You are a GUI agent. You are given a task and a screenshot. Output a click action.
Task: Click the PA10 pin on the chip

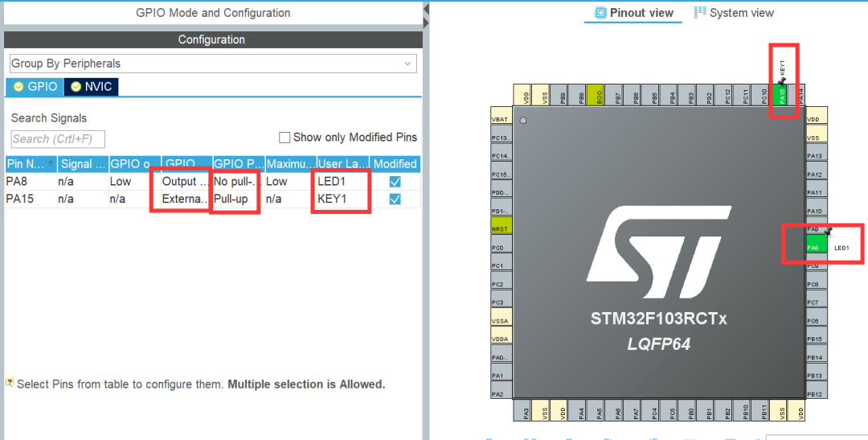[817, 208]
